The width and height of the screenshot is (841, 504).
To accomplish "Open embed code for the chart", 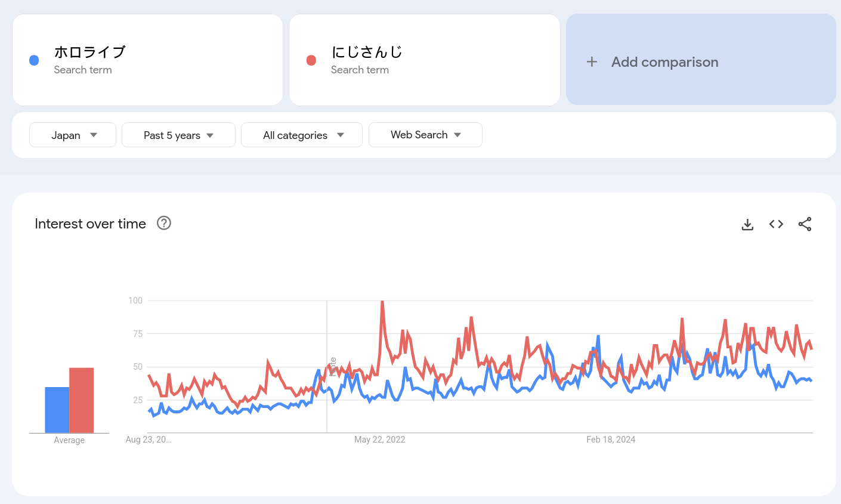I will click(776, 224).
